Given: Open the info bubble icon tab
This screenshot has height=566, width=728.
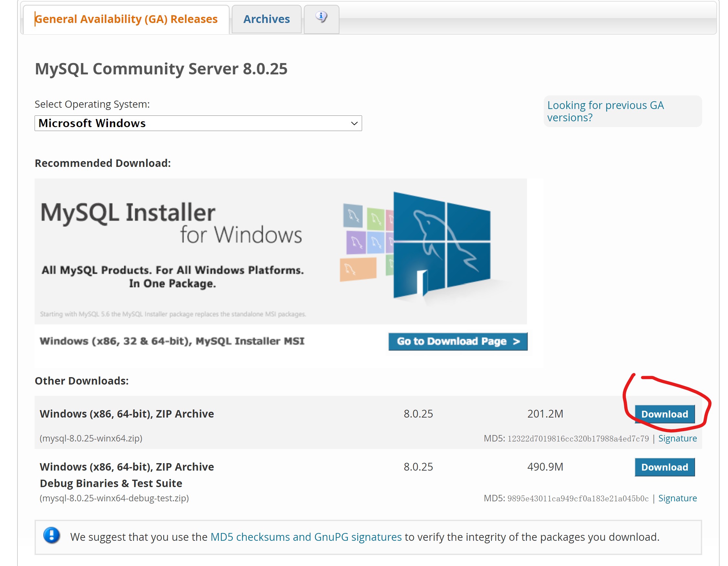Looking at the screenshot, I should pyautogui.click(x=321, y=17).
